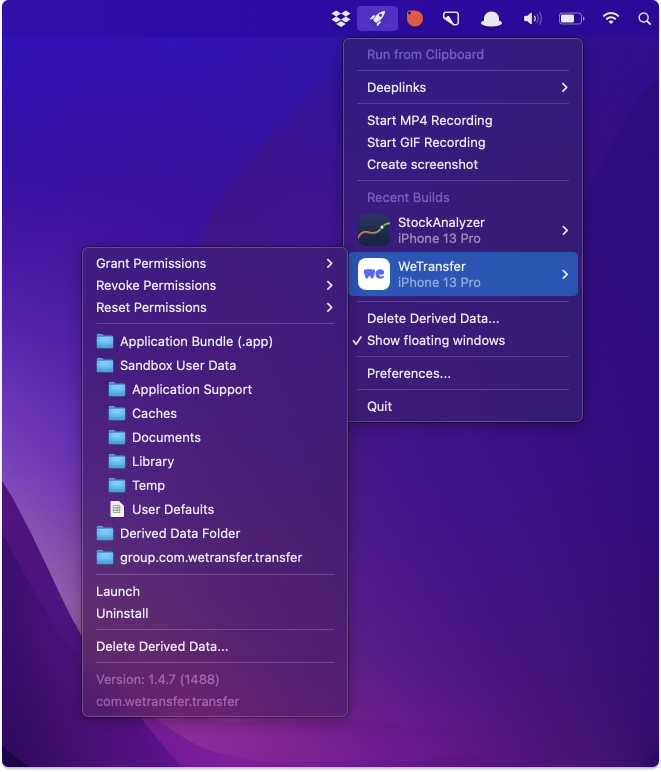Viewport: 661px width, 772px height.
Task: Open the hat-shaped menu bar icon
Action: (491, 19)
